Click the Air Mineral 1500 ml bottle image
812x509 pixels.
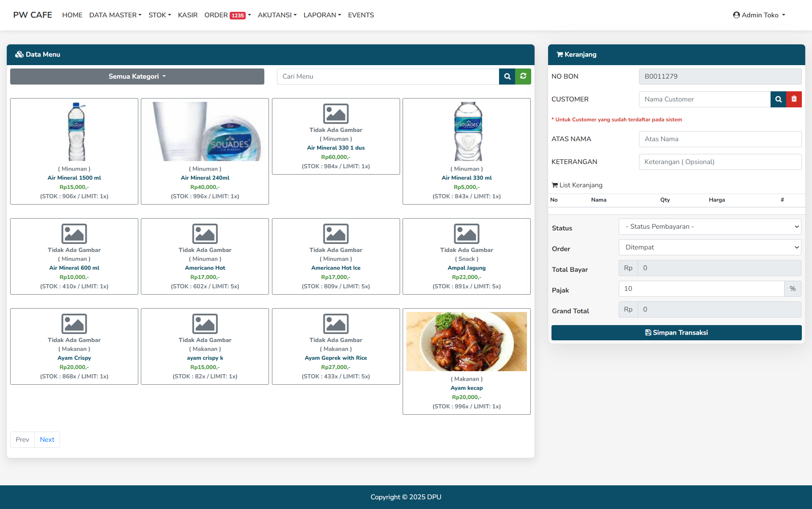tap(77, 131)
